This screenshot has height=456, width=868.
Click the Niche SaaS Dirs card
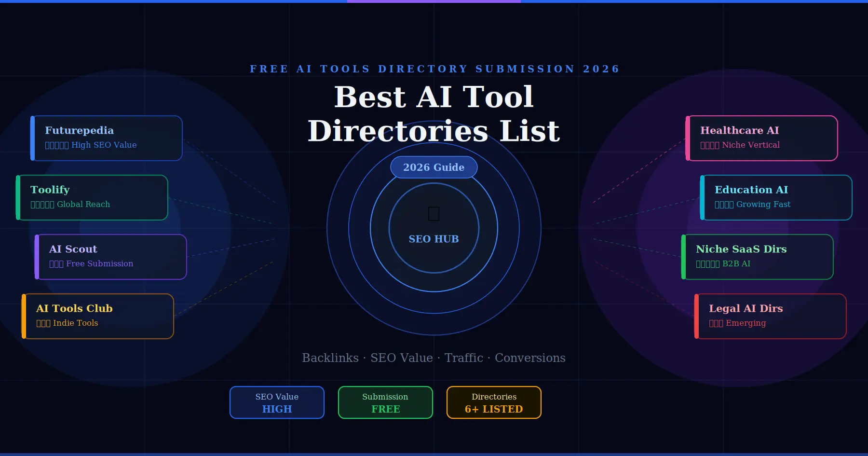(x=758, y=257)
